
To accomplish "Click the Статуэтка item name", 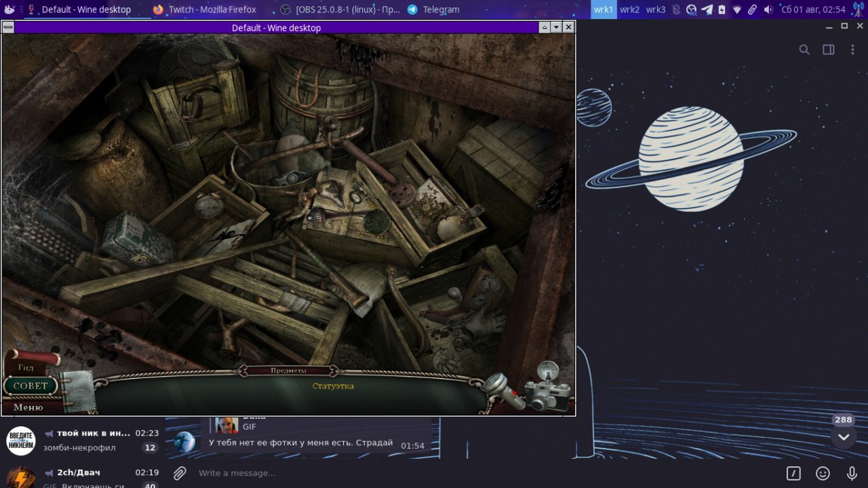I will pos(333,386).
